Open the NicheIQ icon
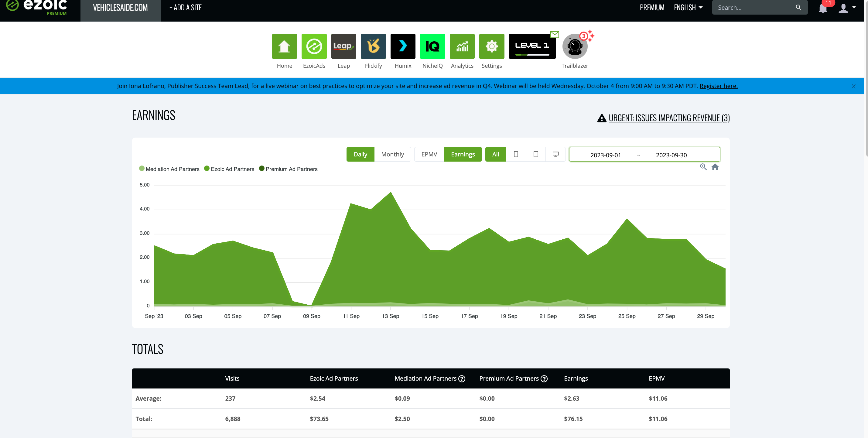Image resolution: width=868 pixels, height=438 pixels. [432, 46]
